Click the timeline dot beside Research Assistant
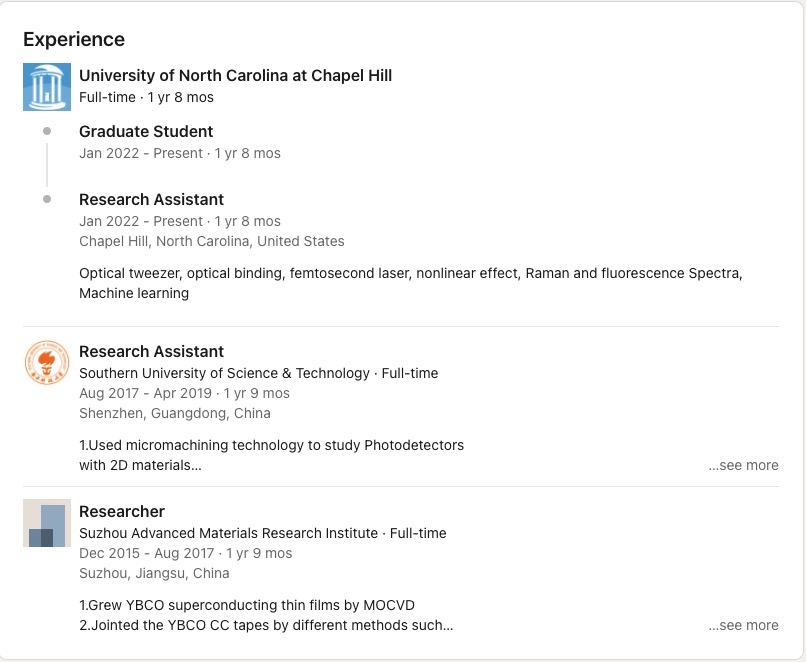Screen dimensions: 806x662 click(x=47, y=199)
